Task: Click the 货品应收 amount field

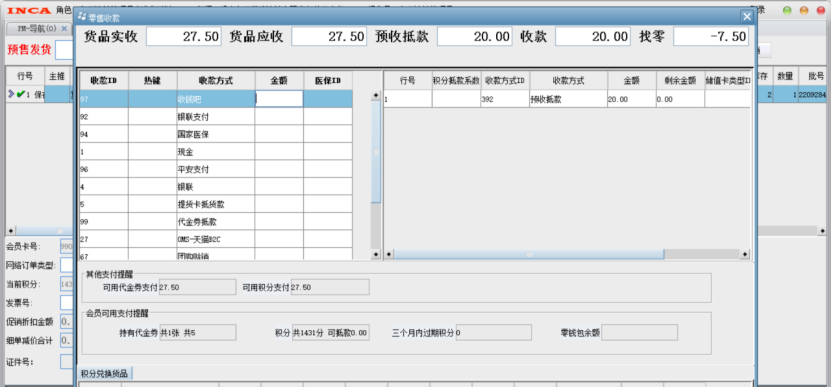Action: (x=329, y=37)
